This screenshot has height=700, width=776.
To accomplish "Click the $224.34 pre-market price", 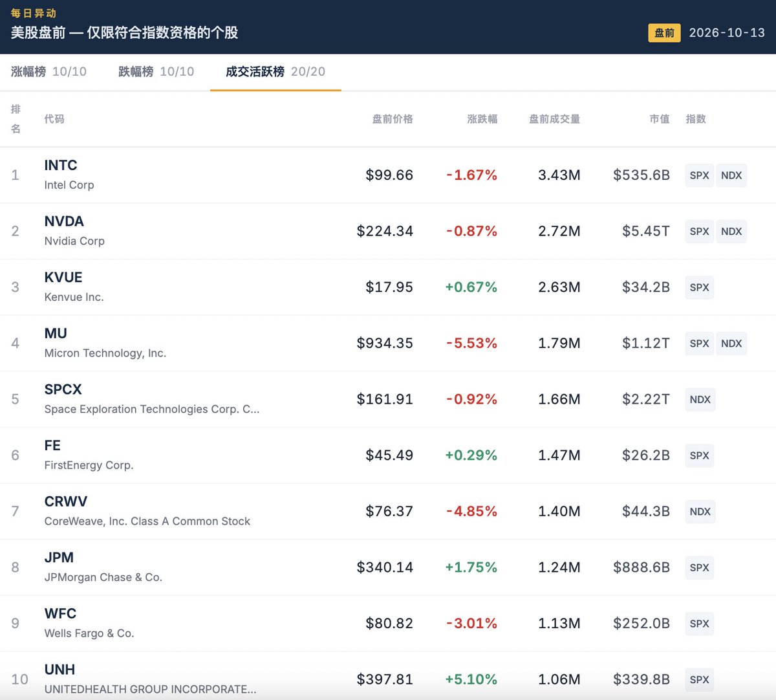I will pos(385,231).
